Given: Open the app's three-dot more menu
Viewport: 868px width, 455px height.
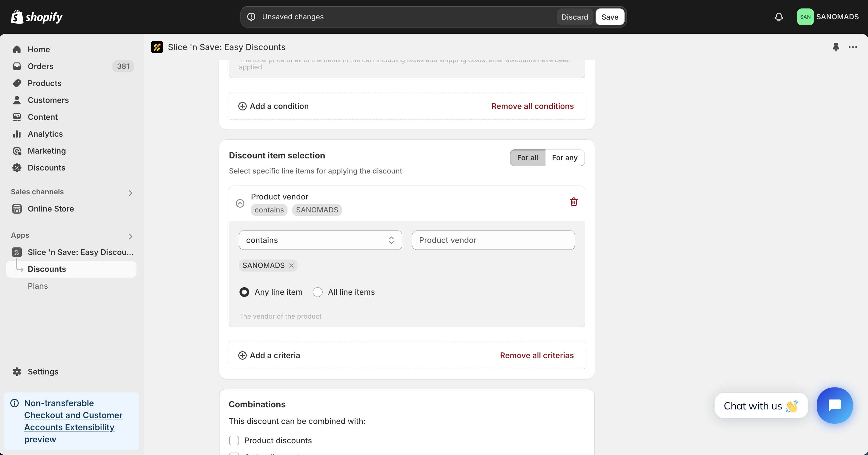Looking at the screenshot, I should coord(853,47).
